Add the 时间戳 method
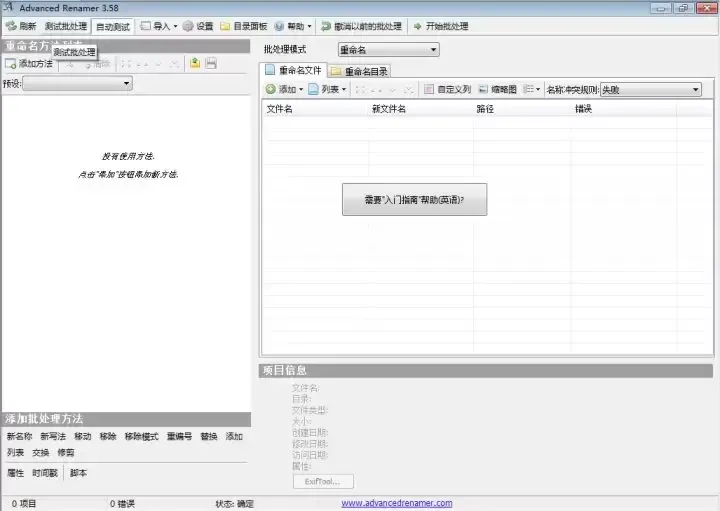The height and width of the screenshot is (511, 720). (x=45, y=473)
